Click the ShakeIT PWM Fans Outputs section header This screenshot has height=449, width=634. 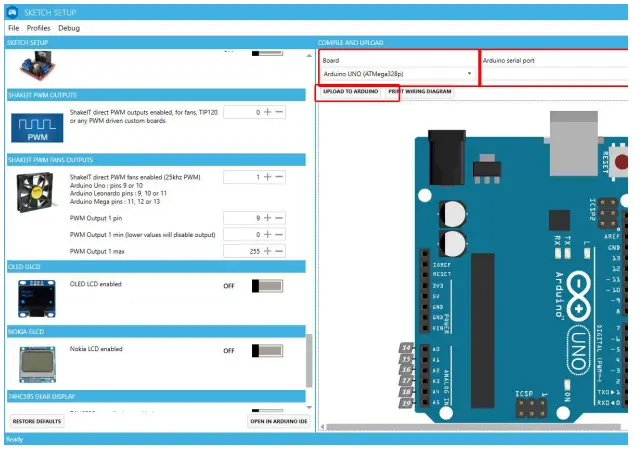point(156,160)
